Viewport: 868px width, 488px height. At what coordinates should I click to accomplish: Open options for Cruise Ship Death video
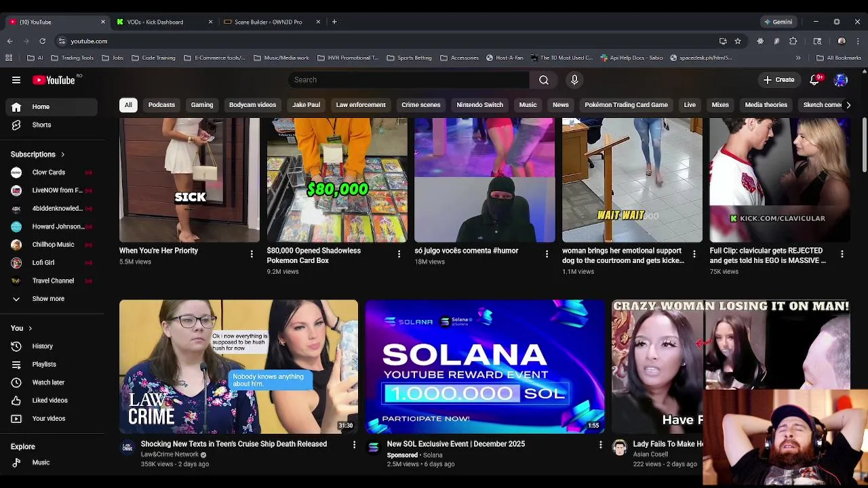[354, 445]
